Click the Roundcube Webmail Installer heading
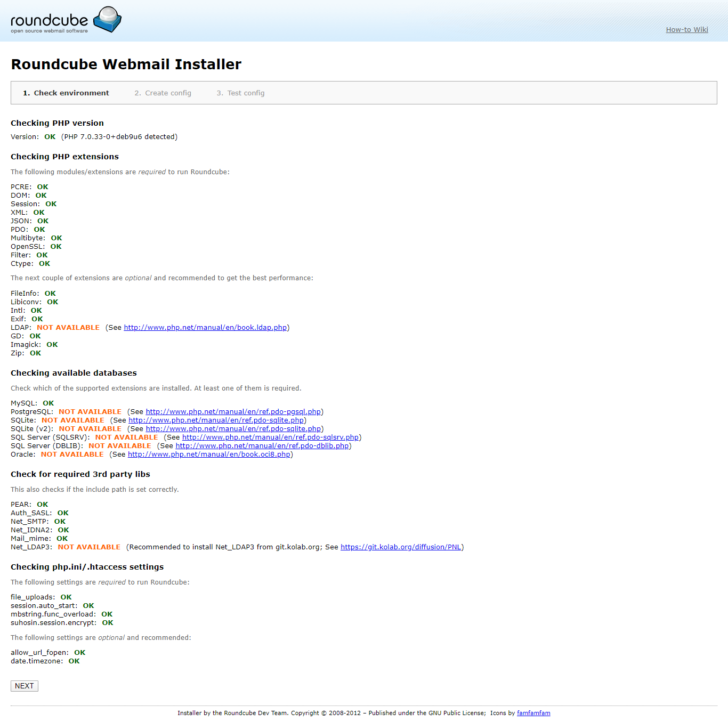This screenshot has height=722, width=728. (126, 64)
